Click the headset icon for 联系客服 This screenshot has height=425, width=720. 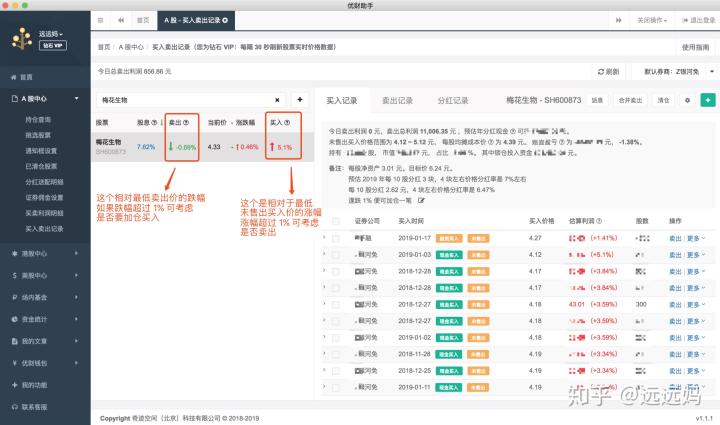tap(14, 407)
